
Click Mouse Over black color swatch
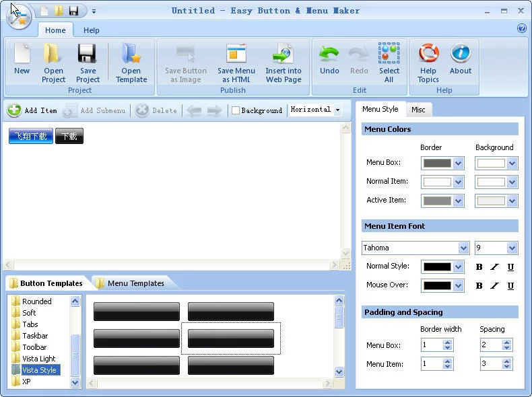pos(437,286)
